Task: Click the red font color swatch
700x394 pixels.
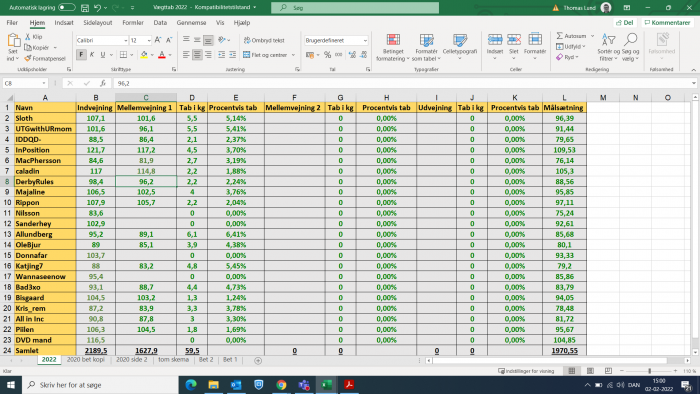Action: click(x=162, y=55)
